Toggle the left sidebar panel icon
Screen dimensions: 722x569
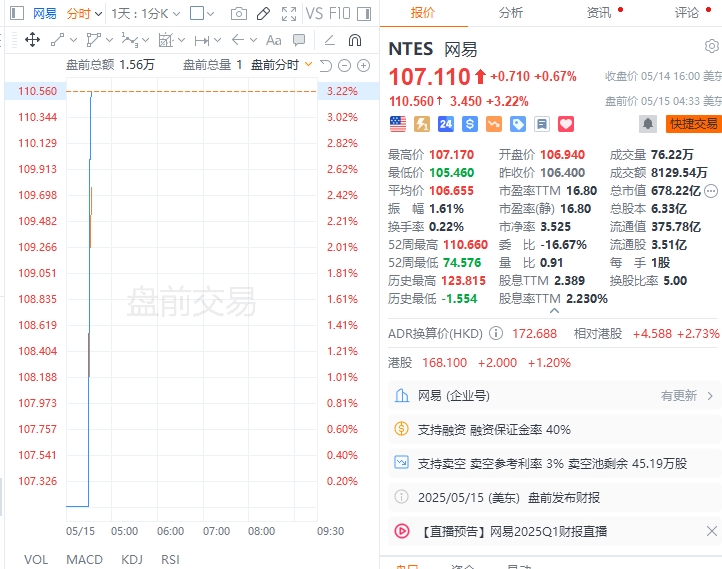pyautogui.click(x=17, y=13)
